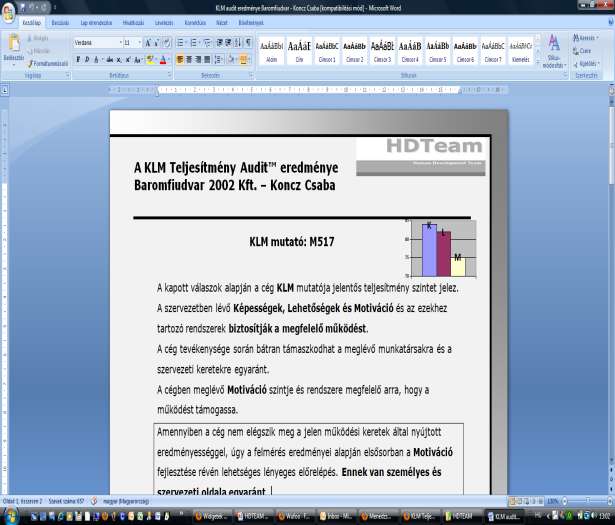Toggle Underline formatting
The width and height of the screenshot is (615, 525).
click(x=96, y=60)
